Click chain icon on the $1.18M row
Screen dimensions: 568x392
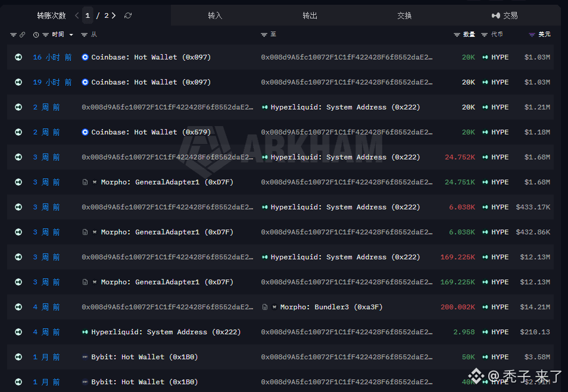coord(18,132)
